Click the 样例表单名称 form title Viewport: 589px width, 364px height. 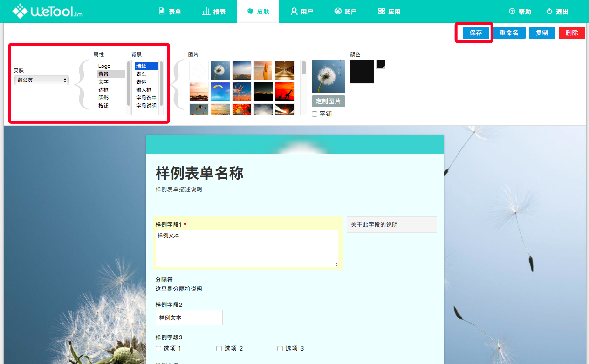click(199, 173)
